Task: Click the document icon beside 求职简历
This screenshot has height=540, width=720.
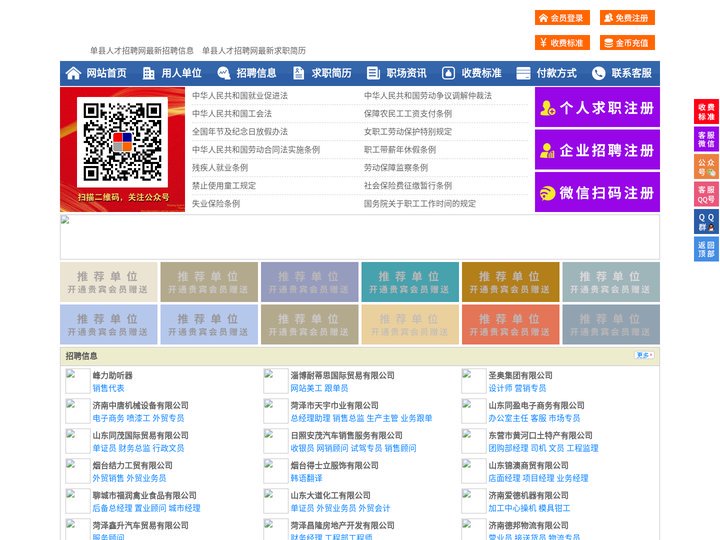Action: 298,73
